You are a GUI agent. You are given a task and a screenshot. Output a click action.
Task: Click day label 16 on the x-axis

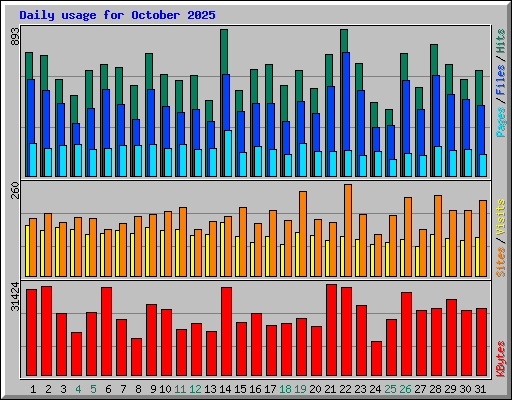coord(255,389)
